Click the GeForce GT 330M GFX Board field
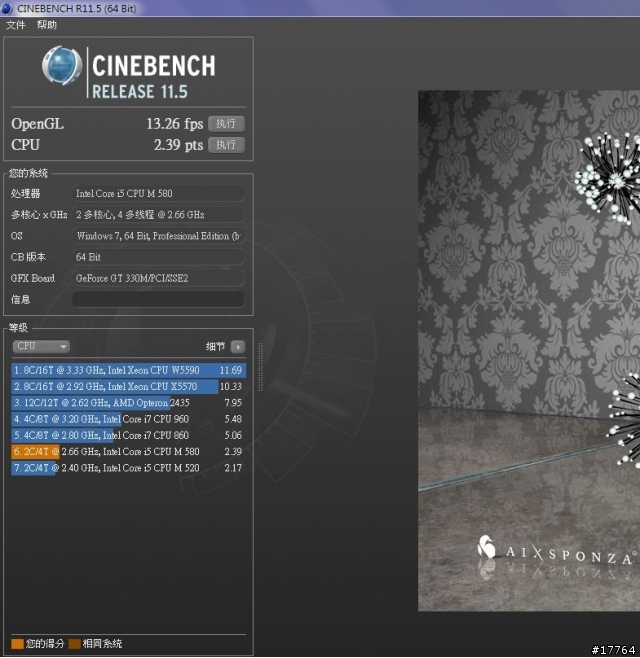Viewport: 640px width, 658px height. pos(158,278)
